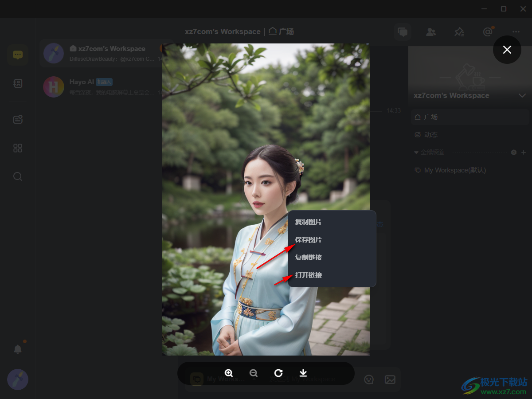Screen dimensions: 532x399
Task: Open the messages icon in left sidebar
Action: pos(18,55)
